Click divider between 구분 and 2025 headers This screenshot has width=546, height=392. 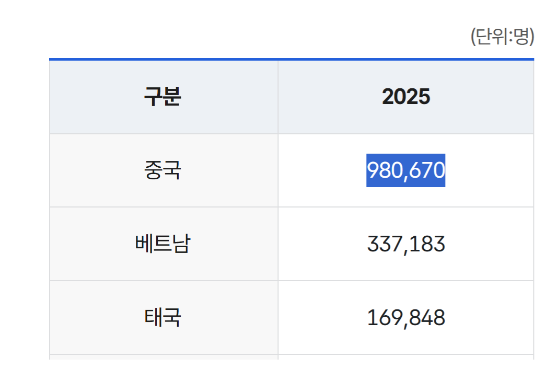click(278, 97)
